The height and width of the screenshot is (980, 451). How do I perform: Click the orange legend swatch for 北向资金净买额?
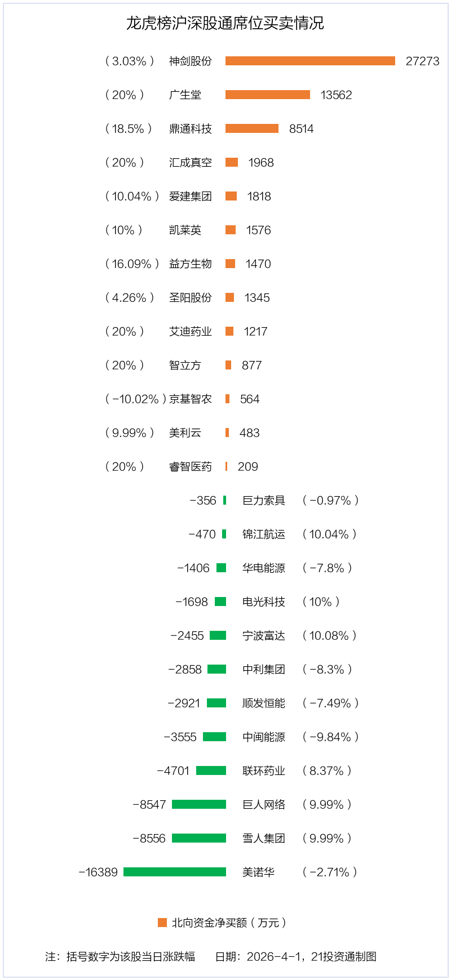(162, 923)
